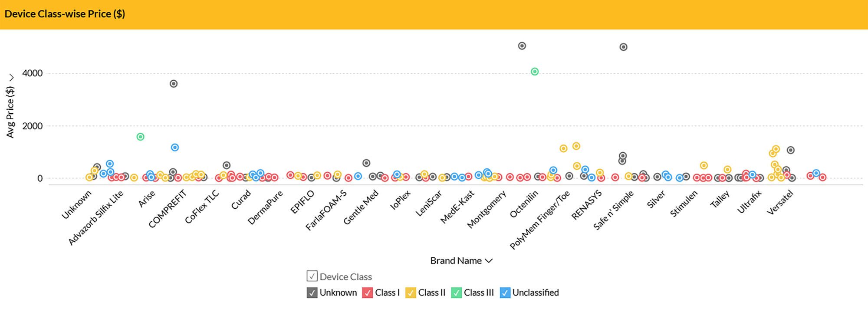Uncheck the Unknown legend checkbox
The height and width of the screenshot is (312, 868).
pyautogui.click(x=312, y=293)
